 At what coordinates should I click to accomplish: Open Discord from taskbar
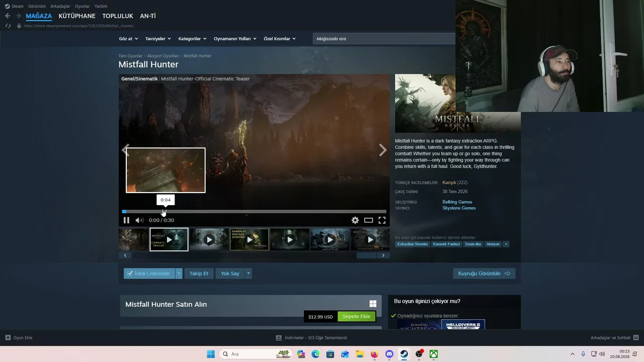[x=389, y=354]
